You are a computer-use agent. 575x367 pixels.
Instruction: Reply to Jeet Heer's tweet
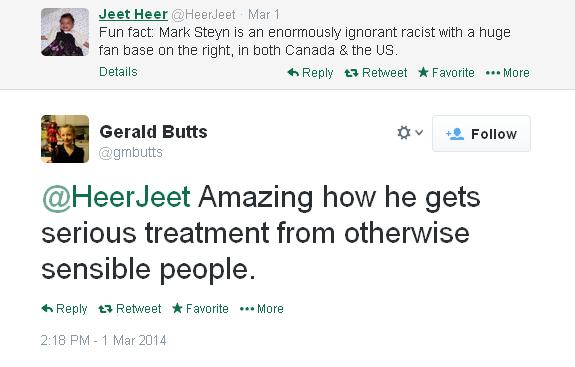(310, 73)
